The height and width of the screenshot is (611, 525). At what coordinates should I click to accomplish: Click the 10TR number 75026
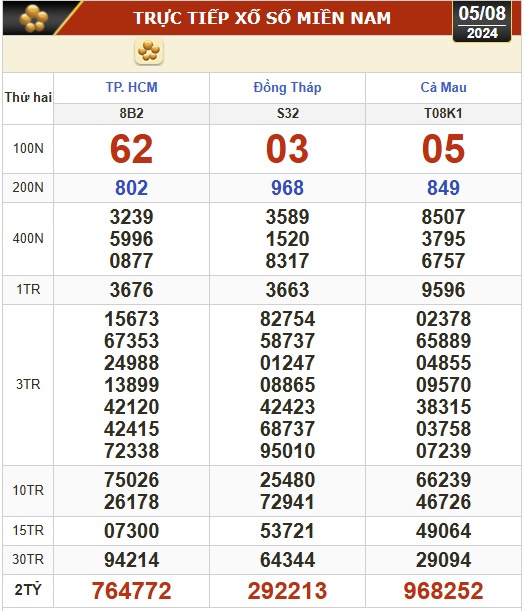(x=131, y=480)
